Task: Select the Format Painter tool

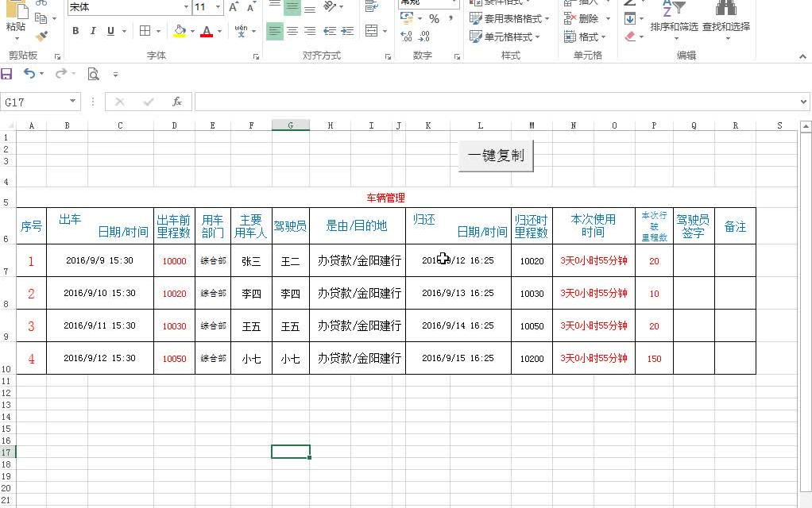Action: coord(41,36)
